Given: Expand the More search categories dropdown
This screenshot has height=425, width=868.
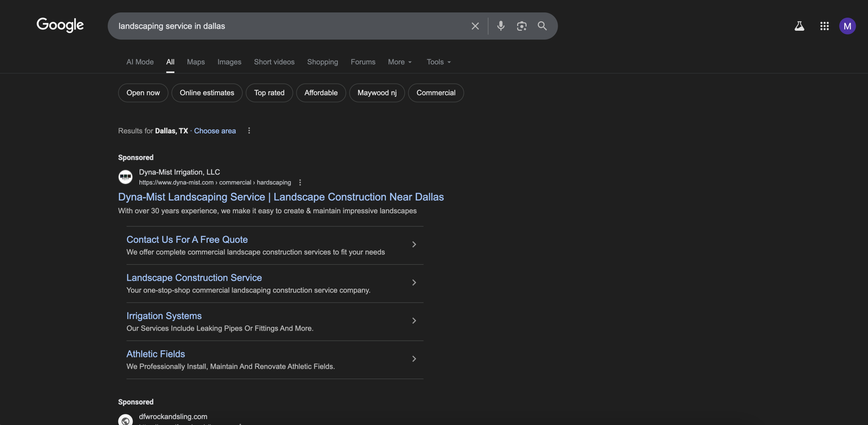Looking at the screenshot, I should tap(400, 62).
